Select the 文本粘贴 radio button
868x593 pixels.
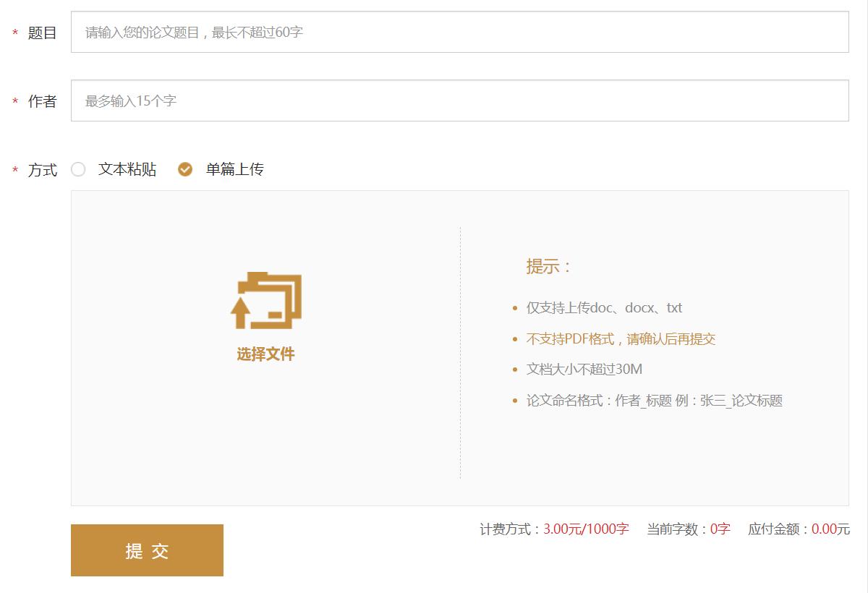point(77,169)
